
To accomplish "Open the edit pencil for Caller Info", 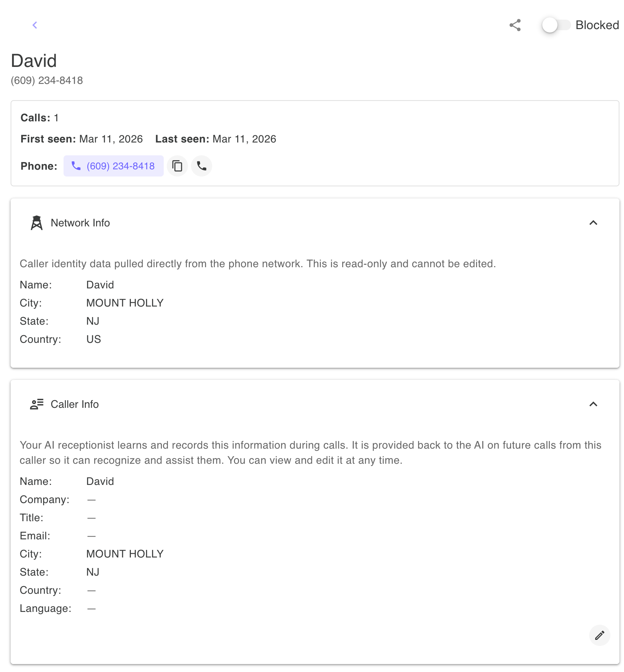I will (x=599, y=636).
